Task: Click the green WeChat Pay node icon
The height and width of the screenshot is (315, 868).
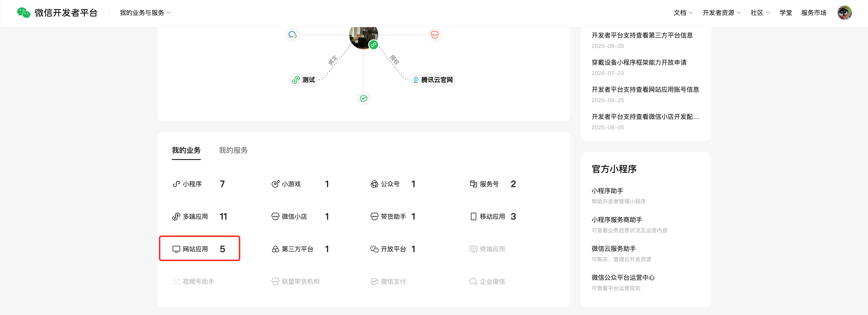Action: point(364,98)
